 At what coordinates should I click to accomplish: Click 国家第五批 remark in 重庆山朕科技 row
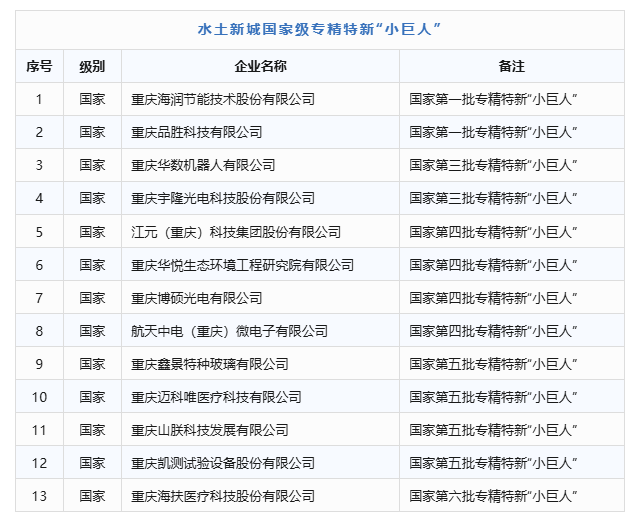tap(493, 430)
